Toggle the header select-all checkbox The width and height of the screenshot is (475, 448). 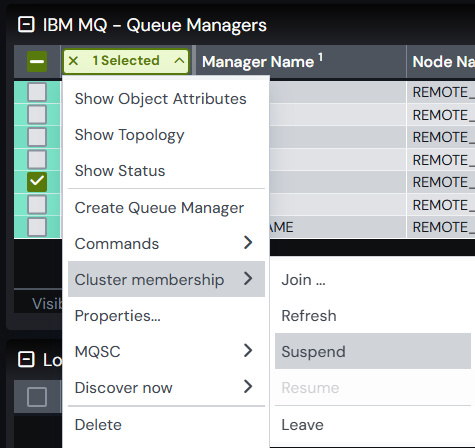pyautogui.click(x=37, y=62)
